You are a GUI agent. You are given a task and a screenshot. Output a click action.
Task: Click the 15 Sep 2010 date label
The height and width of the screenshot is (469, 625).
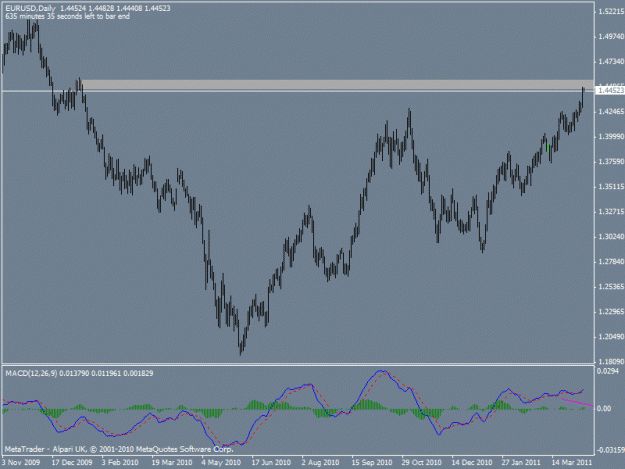tap(371, 462)
